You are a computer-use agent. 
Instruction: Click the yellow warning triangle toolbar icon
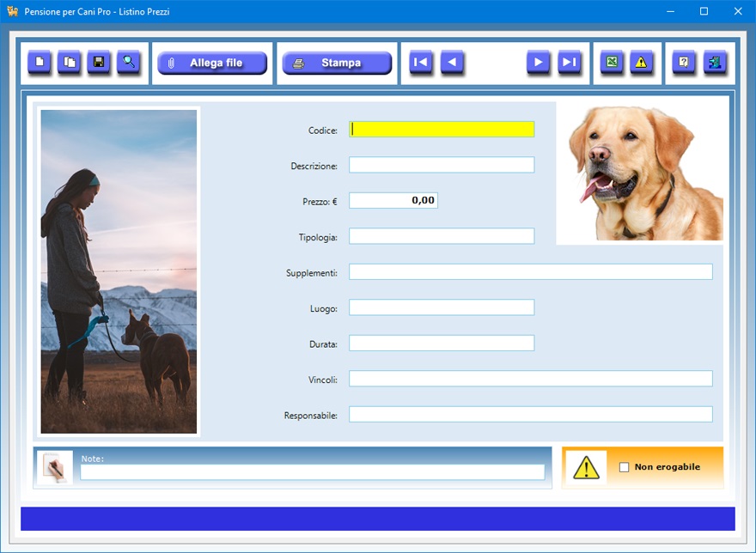pyautogui.click(x=641, y=62)
